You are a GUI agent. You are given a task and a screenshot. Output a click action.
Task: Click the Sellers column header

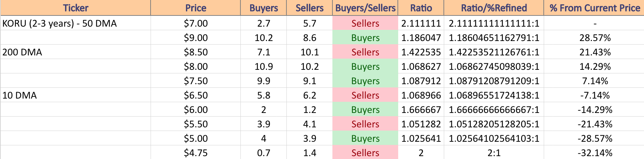pos(309,8)
